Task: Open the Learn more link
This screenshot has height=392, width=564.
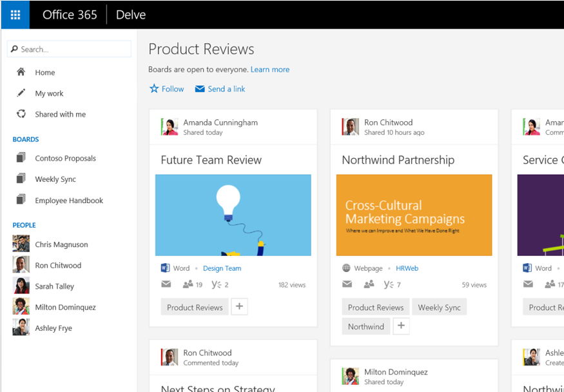Action: pyautogui.click(x=270, y=69)
